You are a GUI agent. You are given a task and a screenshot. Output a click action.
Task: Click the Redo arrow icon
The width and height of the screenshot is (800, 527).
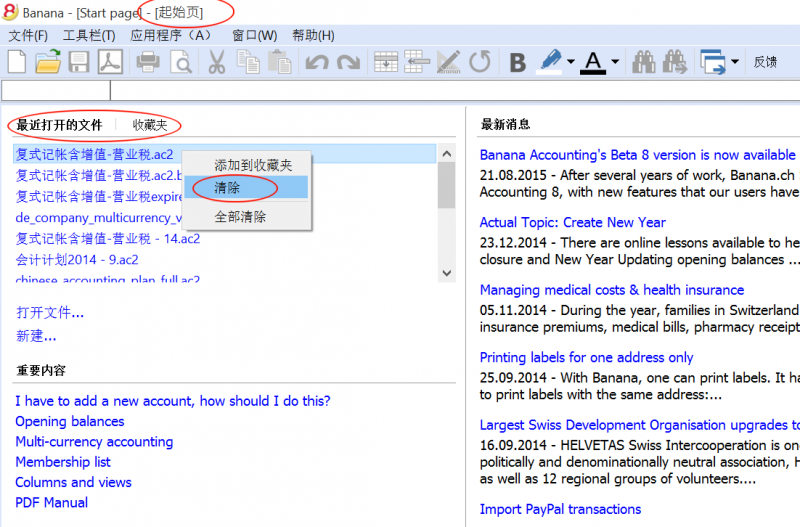click(x=348, y=63)
